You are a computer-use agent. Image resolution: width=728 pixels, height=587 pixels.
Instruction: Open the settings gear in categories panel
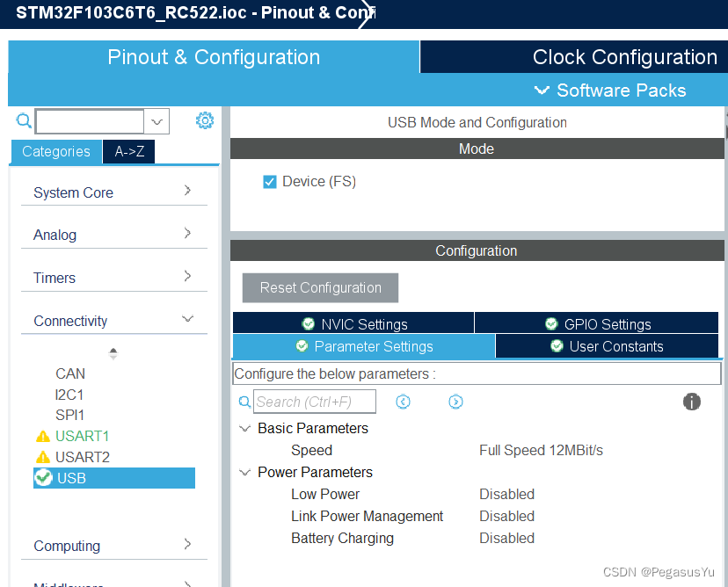[204, 120]
